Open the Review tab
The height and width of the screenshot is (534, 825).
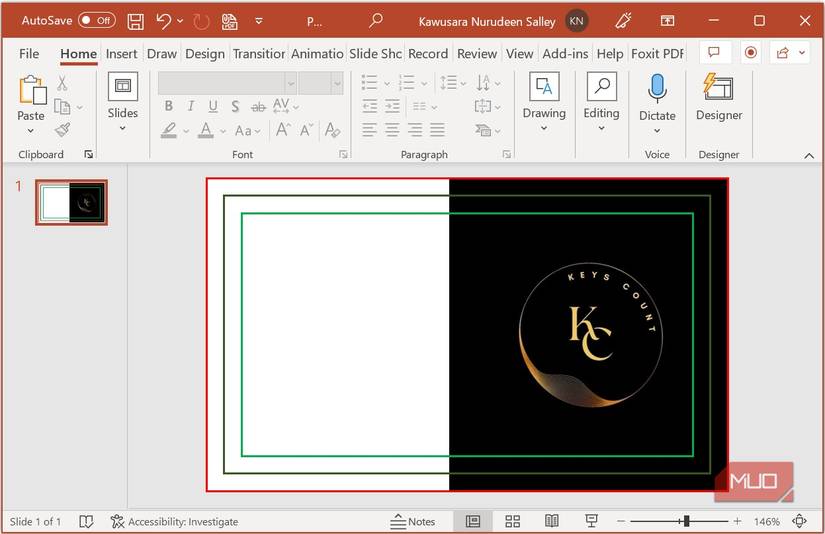point(477,54)
